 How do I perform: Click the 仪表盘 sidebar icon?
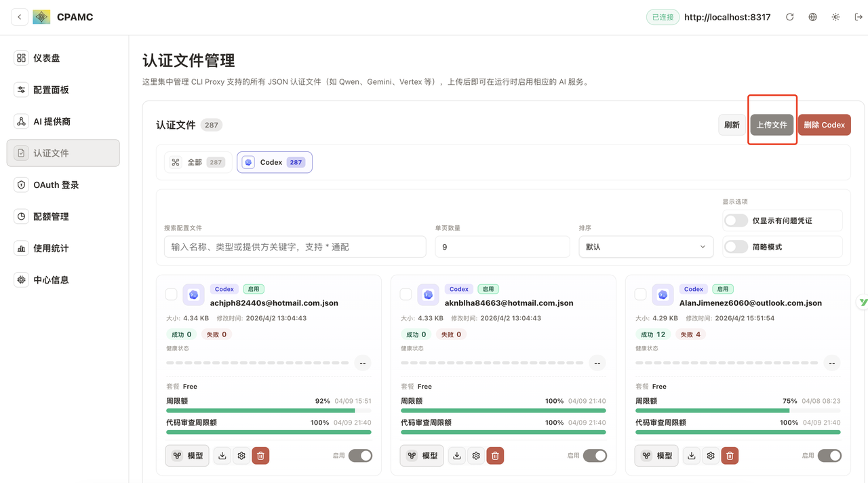21,58
